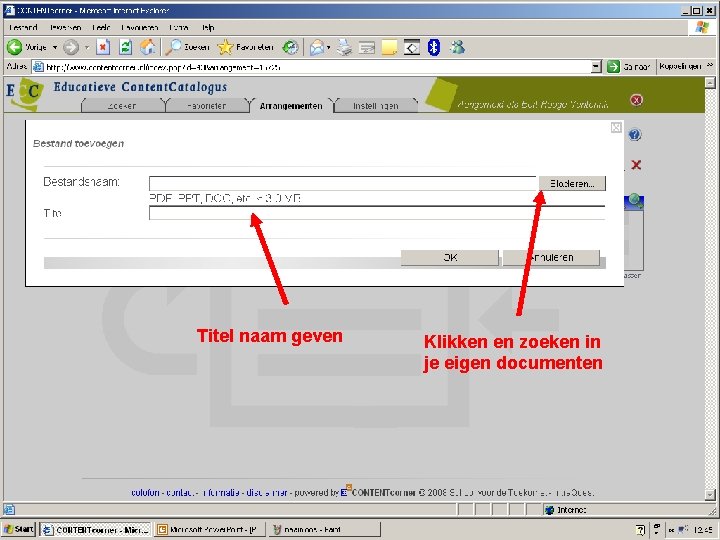Click the Internet zone status icon
This screenshot has height=540, width=720.
550,510
